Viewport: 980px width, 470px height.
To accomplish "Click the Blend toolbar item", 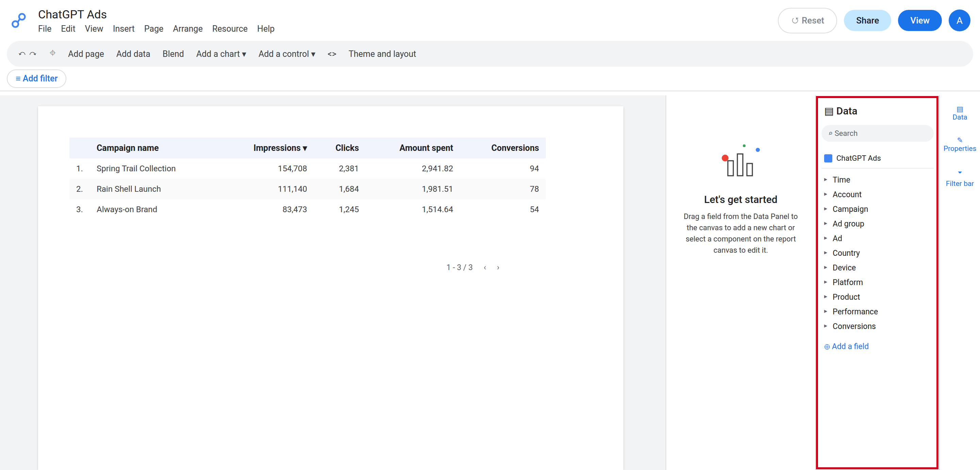I will [x=173, y=54].
